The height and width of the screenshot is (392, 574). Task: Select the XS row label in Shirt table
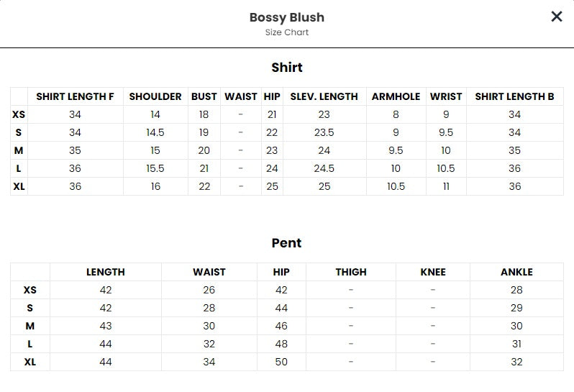click(x=19, y=114)
